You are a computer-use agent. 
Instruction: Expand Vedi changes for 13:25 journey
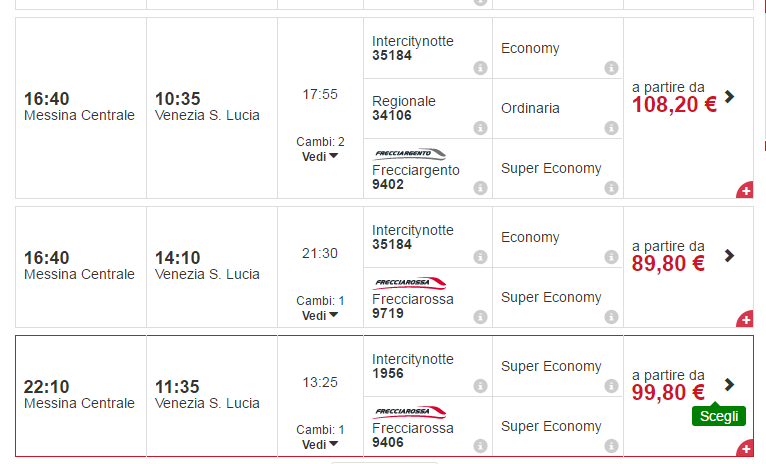point(320,444)
